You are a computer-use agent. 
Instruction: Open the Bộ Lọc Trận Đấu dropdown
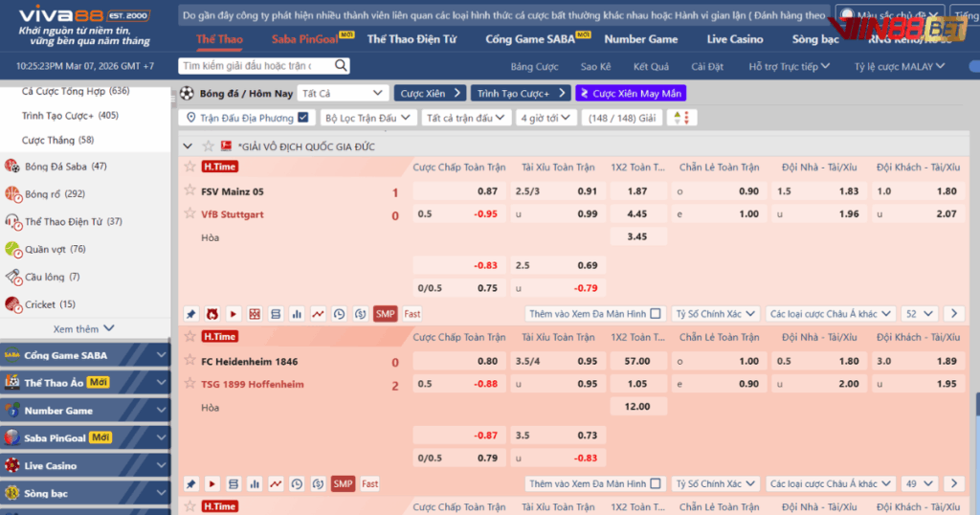[x=367, y=118]
